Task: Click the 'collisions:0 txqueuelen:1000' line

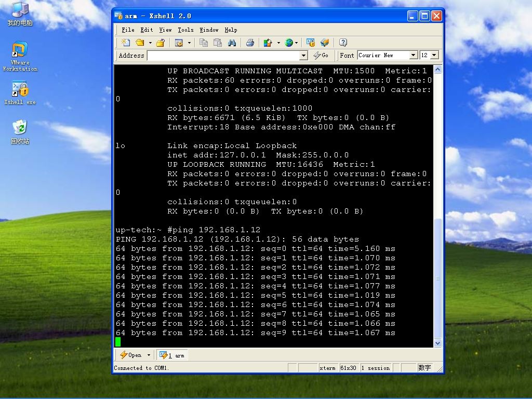Action: pyautogui.click(x=240, y=108)
